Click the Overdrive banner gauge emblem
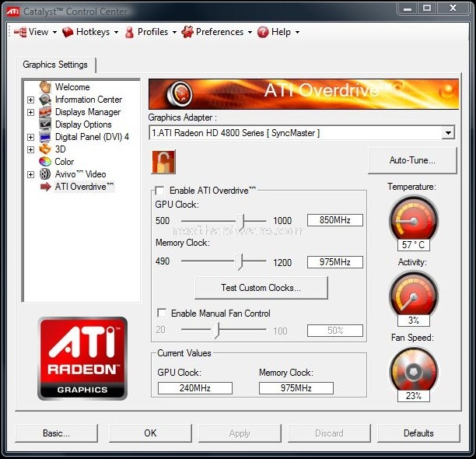This screenshot has width=476, height=459. click(x=180, y=93)
